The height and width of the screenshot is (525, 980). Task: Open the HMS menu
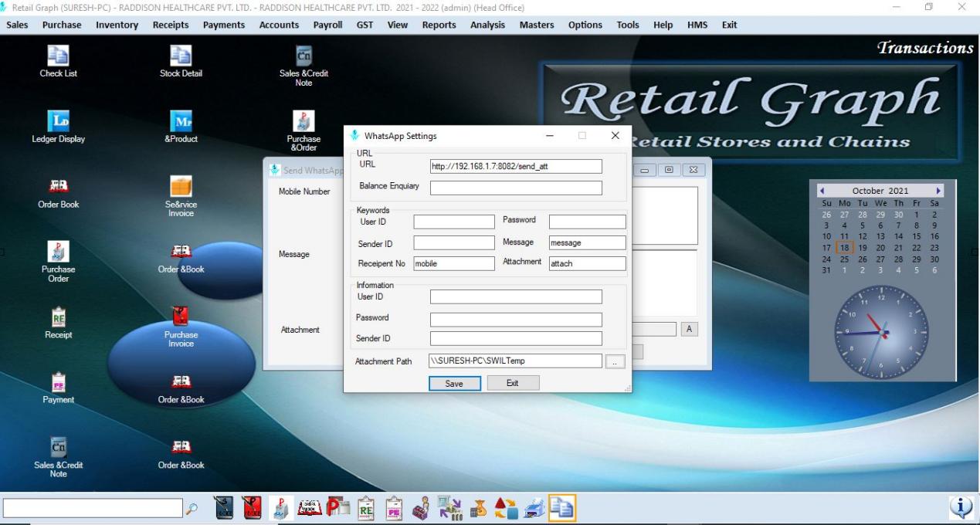tap(697, 25)
